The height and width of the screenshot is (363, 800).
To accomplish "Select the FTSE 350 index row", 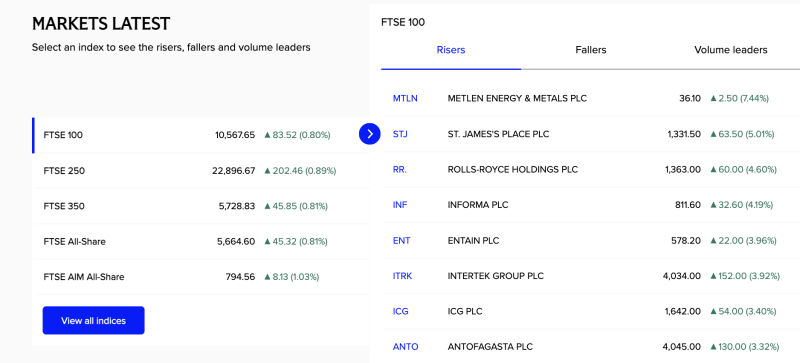I will [201, 206].
